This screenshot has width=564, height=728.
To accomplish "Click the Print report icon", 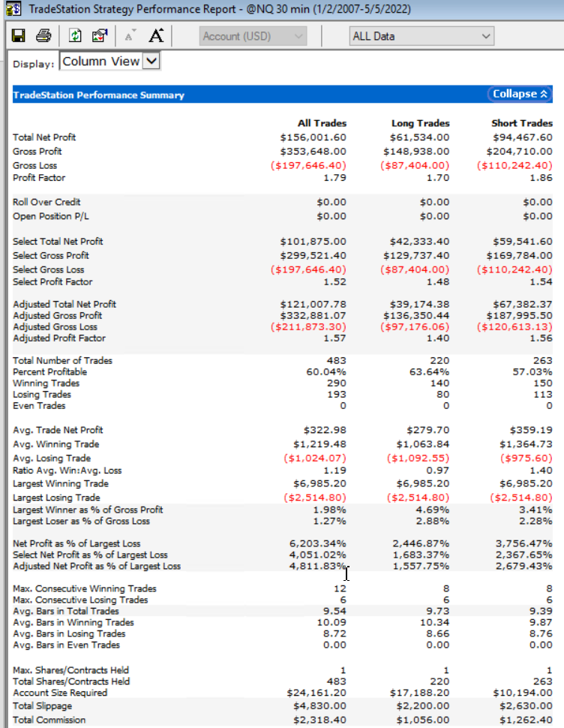I will click(43, 35).
